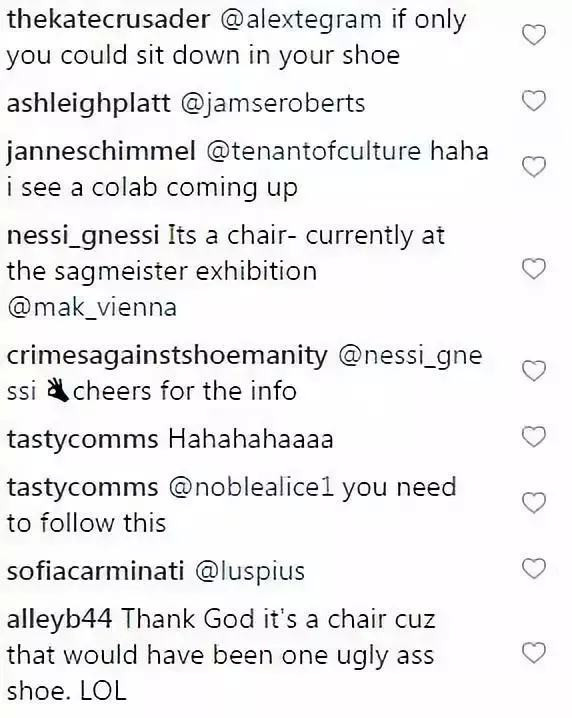572x718 pixels.
Task: Open the @luspius mention link
Action: pyautogui.click(x=250, y=572)
